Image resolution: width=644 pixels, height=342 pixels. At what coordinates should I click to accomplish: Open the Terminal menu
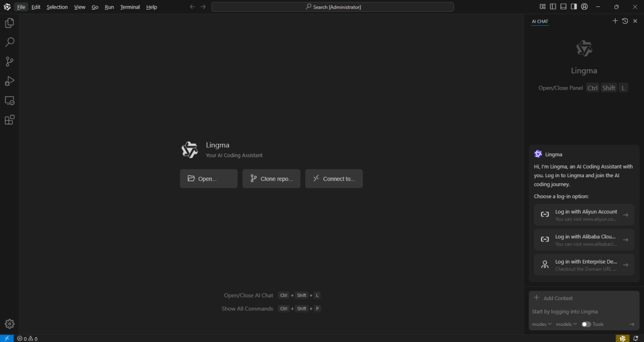coord(130,7)
